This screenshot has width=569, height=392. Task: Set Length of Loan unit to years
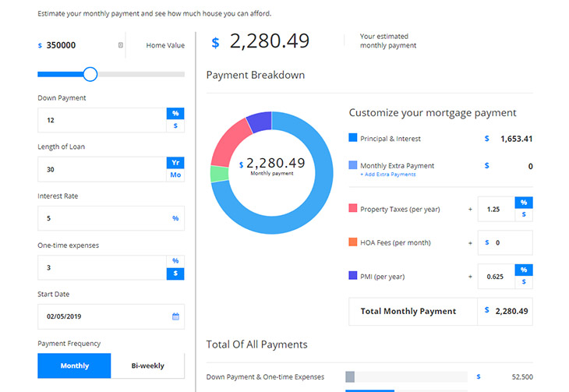175,163
